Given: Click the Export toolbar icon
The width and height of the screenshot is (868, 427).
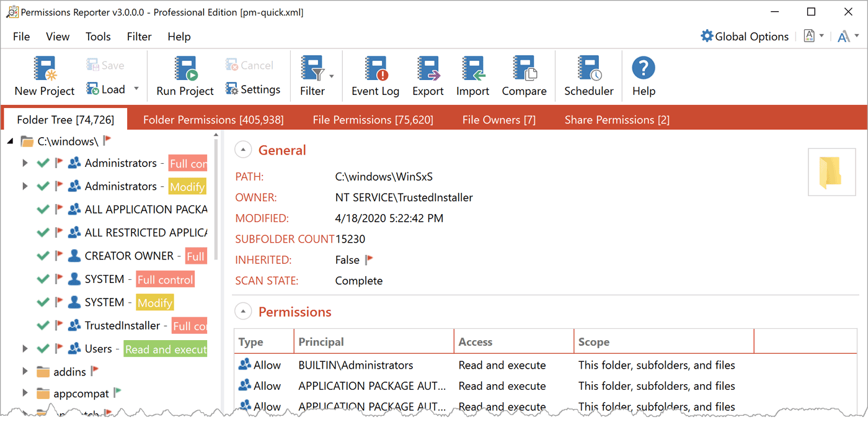Looking at the screenshot, I should pyautogui.click(x=428, y=68).
